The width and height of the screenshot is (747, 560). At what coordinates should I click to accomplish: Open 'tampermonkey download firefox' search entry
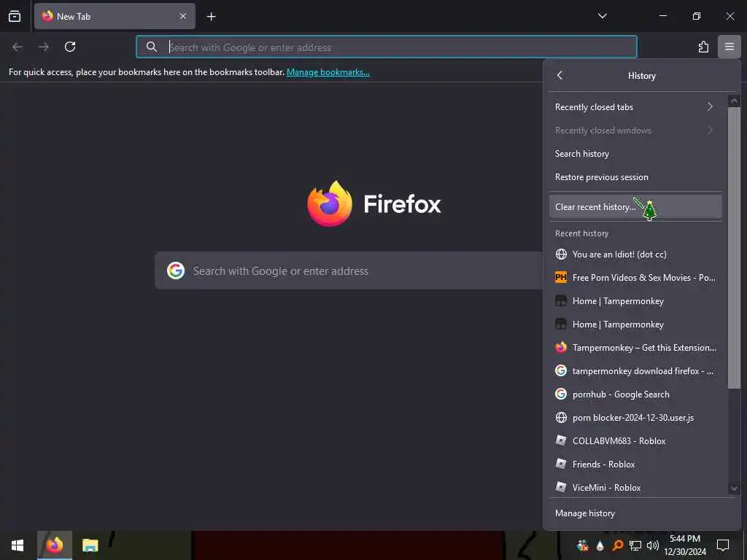(635, 371)
